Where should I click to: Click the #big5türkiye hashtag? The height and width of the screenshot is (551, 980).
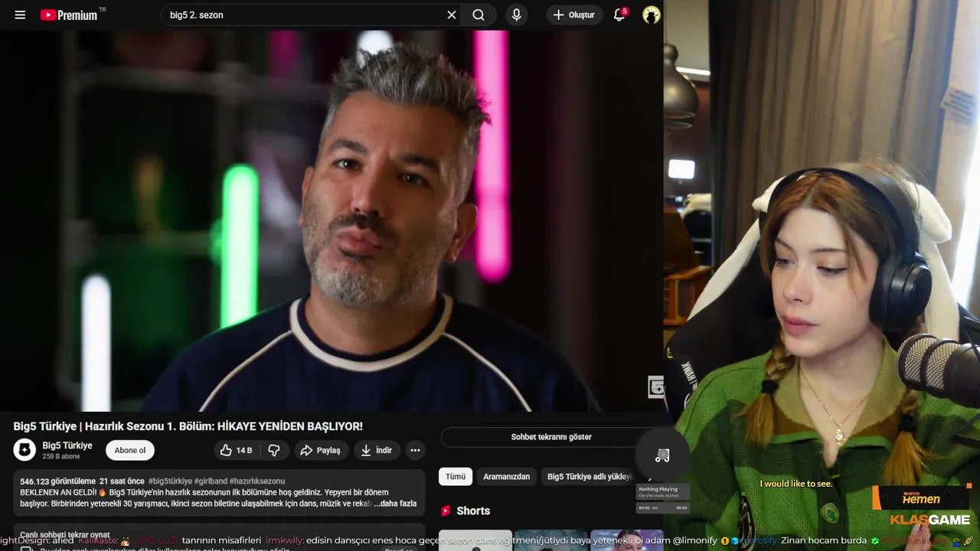170,481
